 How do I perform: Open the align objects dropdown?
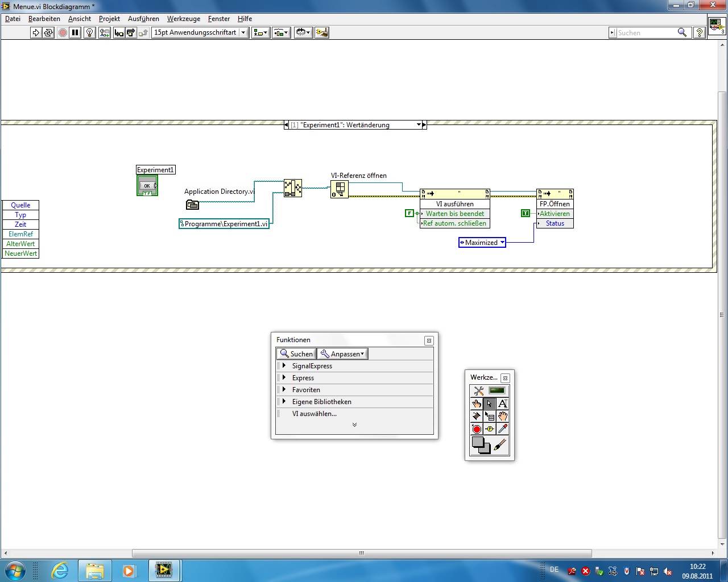(x=260, y=33)
